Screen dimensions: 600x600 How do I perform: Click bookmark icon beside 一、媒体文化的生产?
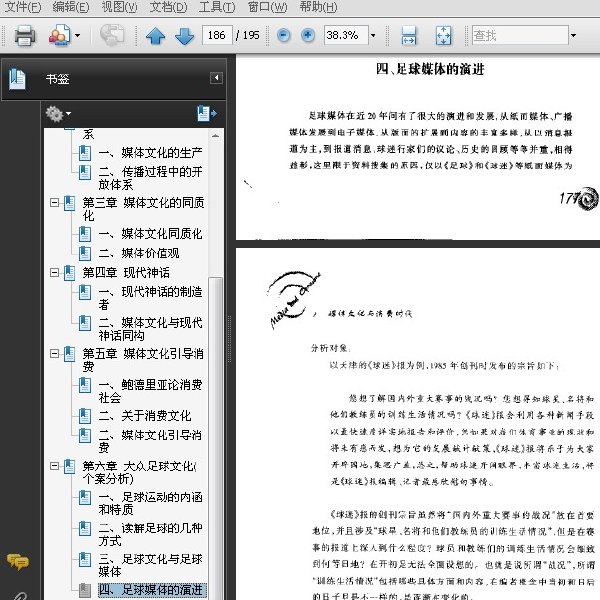[85, 153]
